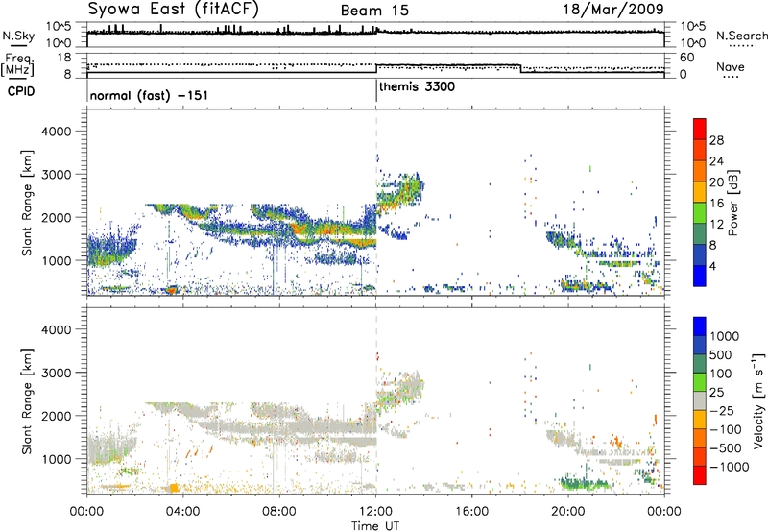This screenshot has width=768, height=532.
Task: Select the 'Velocity [m s-1]' colorbar title
Action: click(x=758, y=400)
